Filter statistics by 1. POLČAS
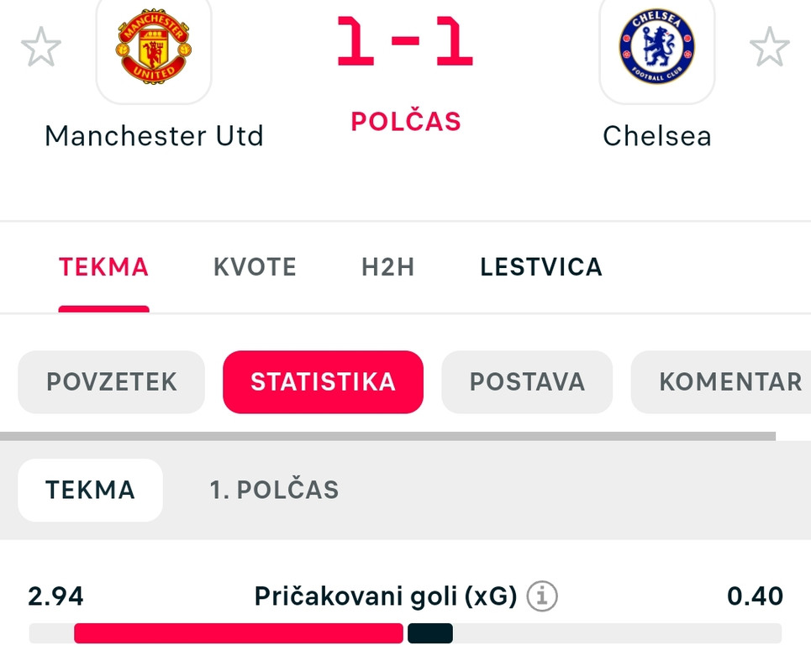 point(274,490)
